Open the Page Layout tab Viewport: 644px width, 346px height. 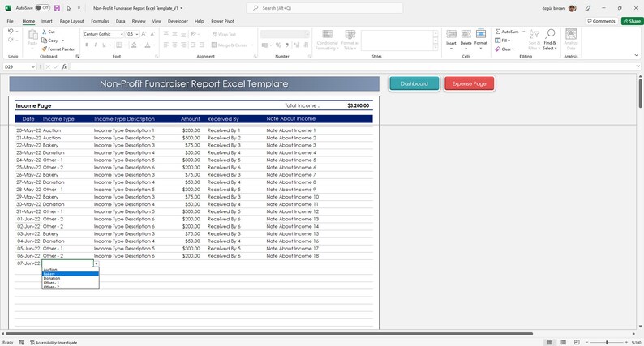[72, 21]
